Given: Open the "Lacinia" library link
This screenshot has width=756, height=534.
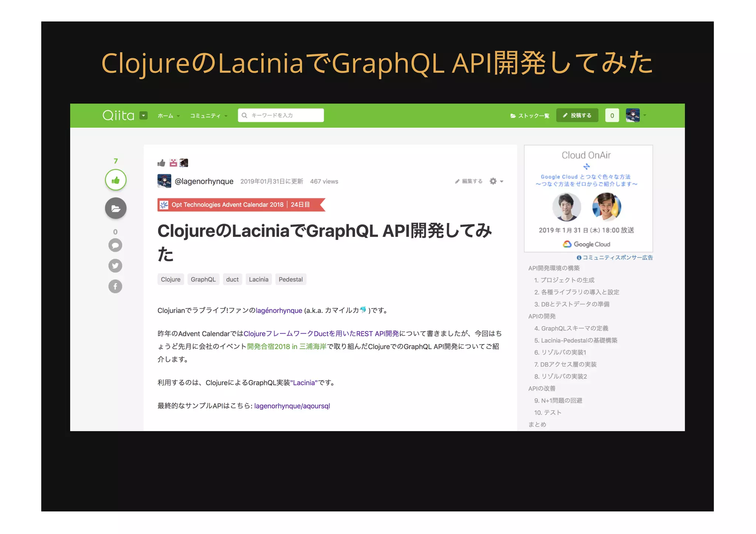Looking at the screenshot, I should tap(304, 383).
